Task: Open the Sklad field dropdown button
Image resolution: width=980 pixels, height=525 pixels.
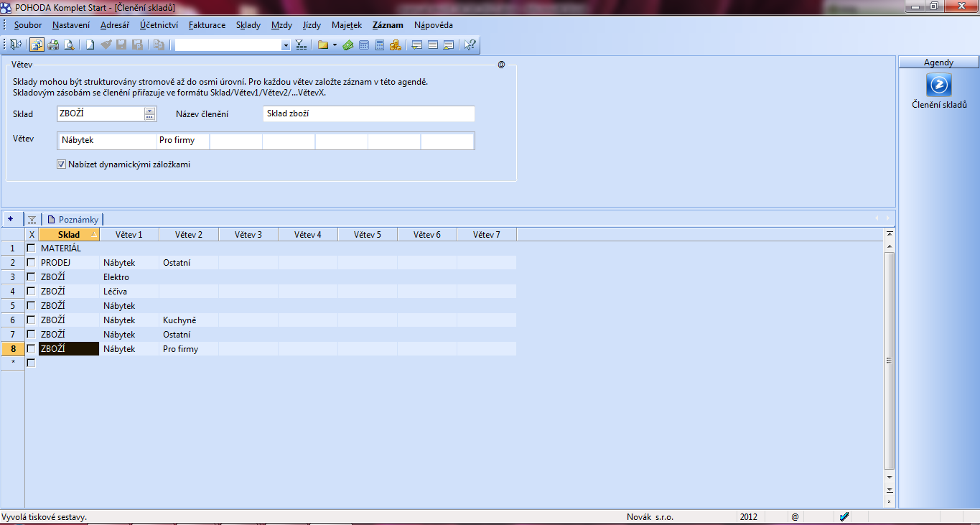Action: coord(149,113)
